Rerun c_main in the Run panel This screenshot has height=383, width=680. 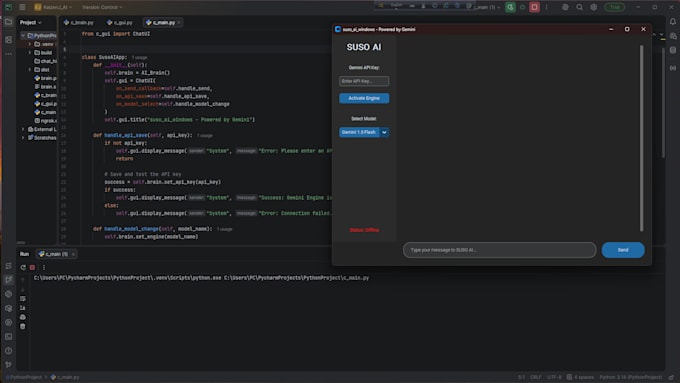coord(23,267)
